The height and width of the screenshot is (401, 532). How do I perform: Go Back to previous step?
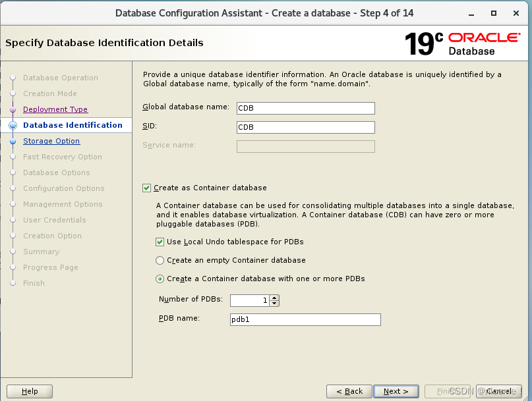(349, 392)
